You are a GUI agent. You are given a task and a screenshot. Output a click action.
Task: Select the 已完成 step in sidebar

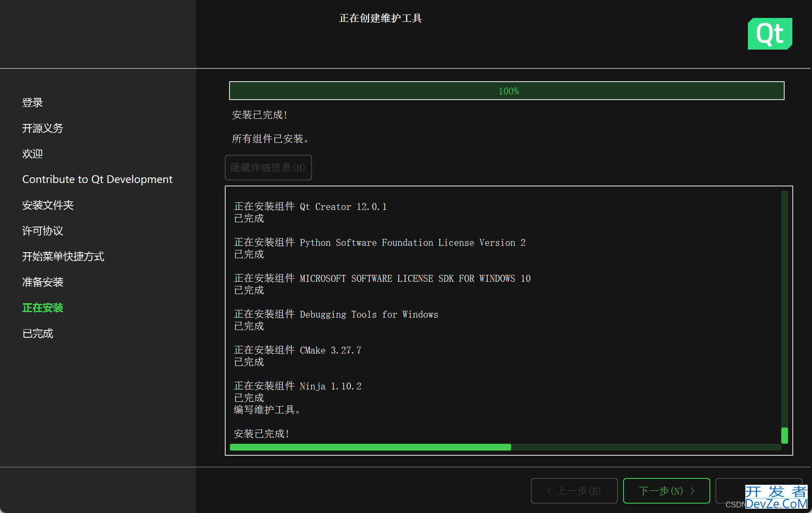click(x=38, y=333)
